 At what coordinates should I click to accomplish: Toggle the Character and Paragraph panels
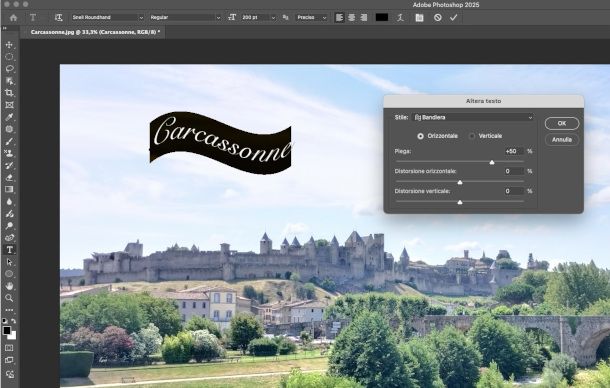[419, 18]
